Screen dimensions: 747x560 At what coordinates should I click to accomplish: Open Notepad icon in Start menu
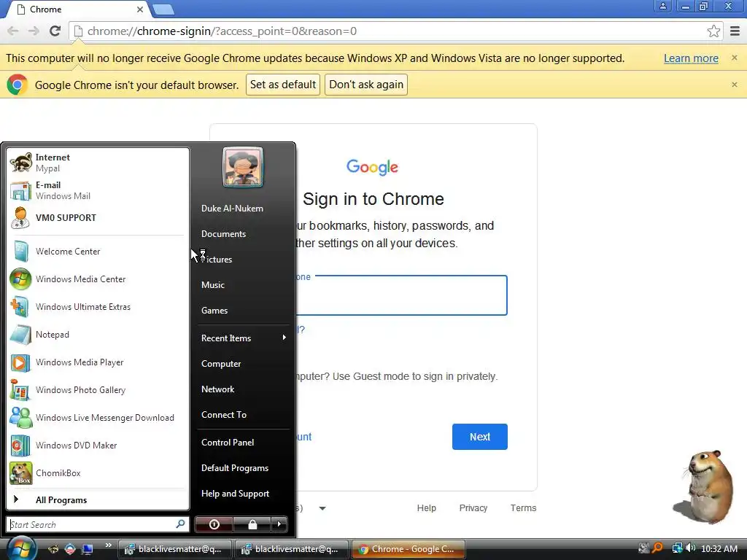pyautogui.click(x=21, y=334)
